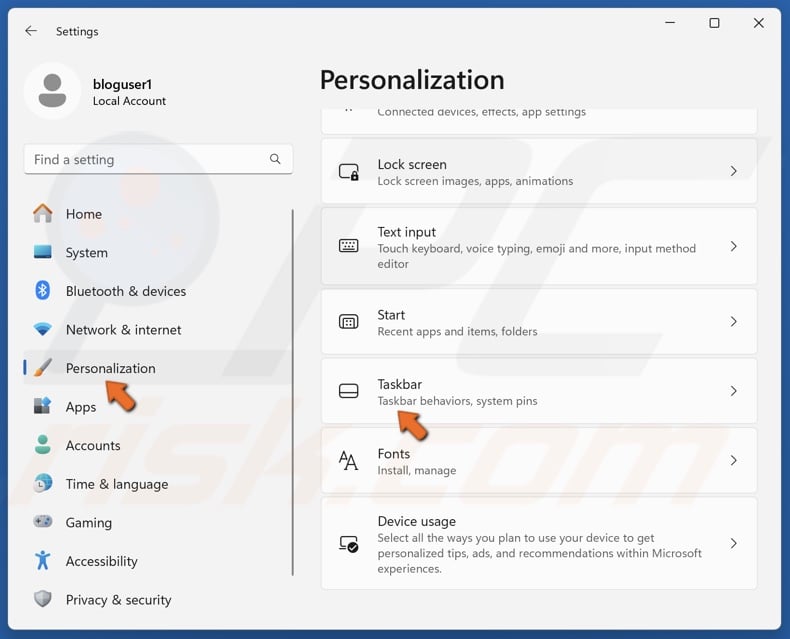Click the Start menu icon
This screenshot has height=639, width=790.
(349, 322)
